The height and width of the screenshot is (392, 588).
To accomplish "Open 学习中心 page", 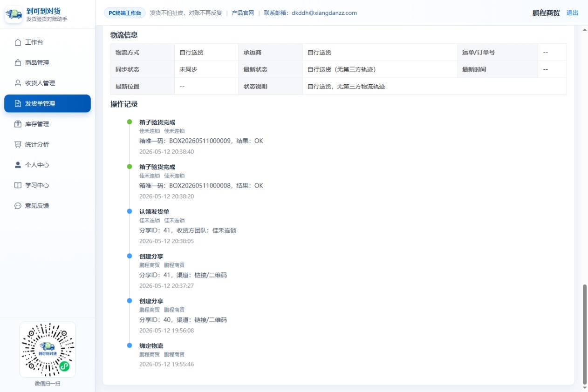I will (48, 185).
